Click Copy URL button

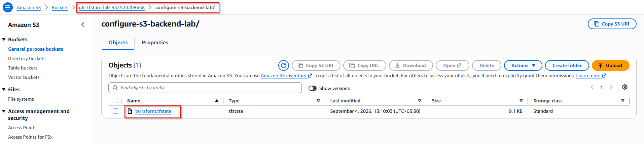pyautogui.click(x=364, y=65)
